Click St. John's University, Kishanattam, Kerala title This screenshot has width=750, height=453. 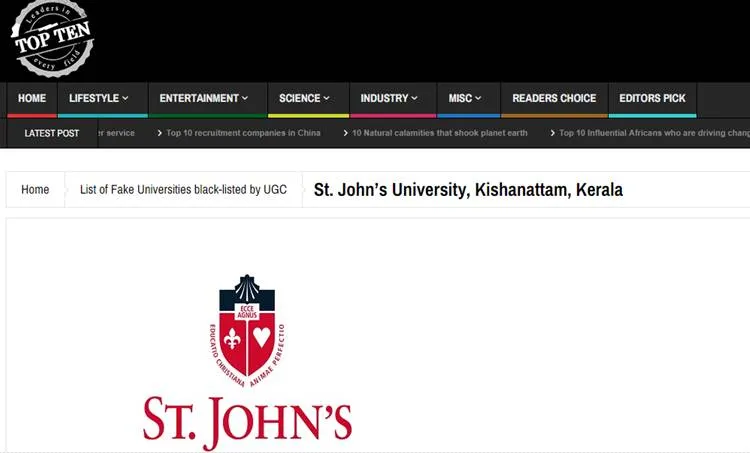pyautogui.click(x=468, y=190)
